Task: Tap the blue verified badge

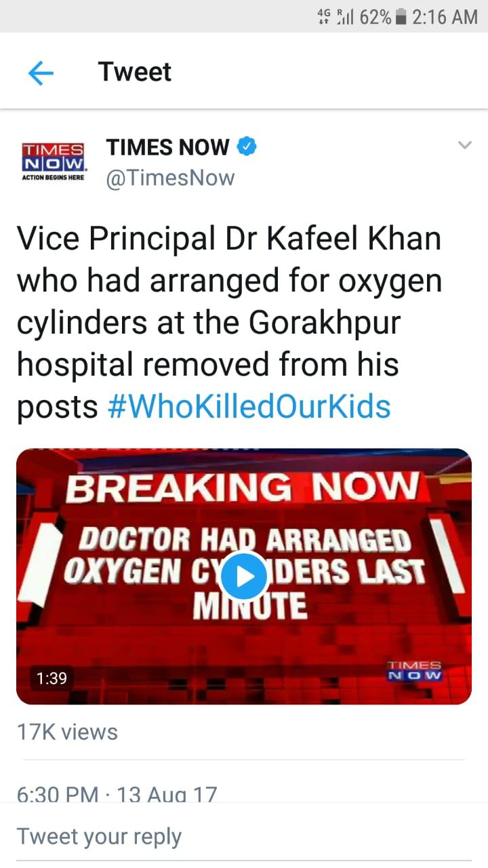Action: coord(246,146)
